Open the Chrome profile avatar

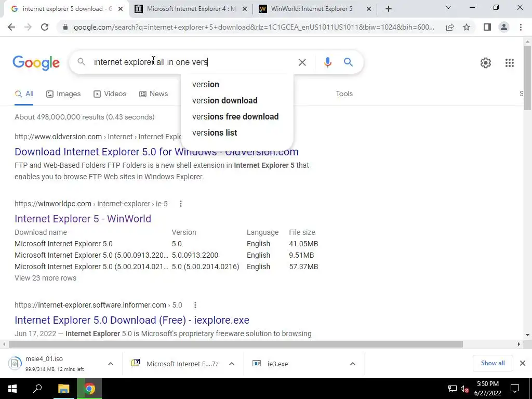[x=504, y=27]
